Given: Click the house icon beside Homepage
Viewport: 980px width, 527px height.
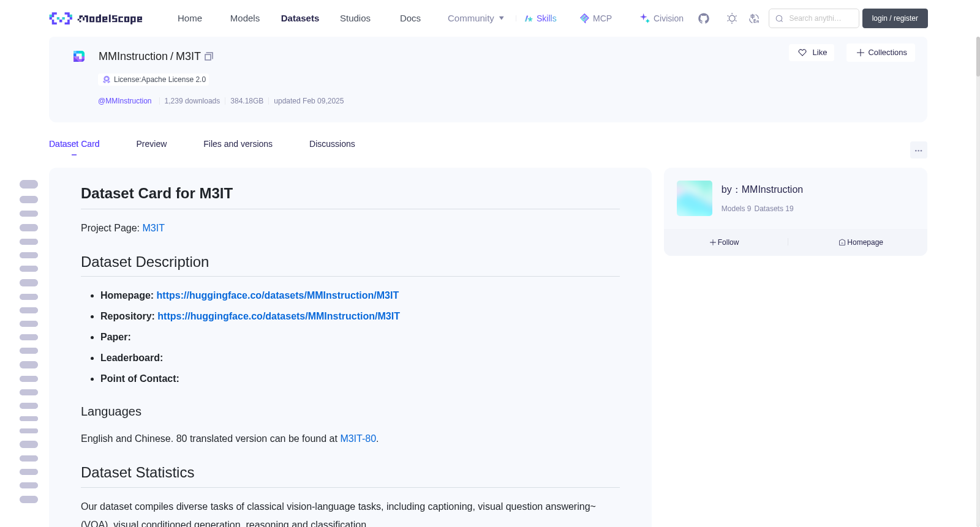Looking at the screenshot, I should (842, 242).
